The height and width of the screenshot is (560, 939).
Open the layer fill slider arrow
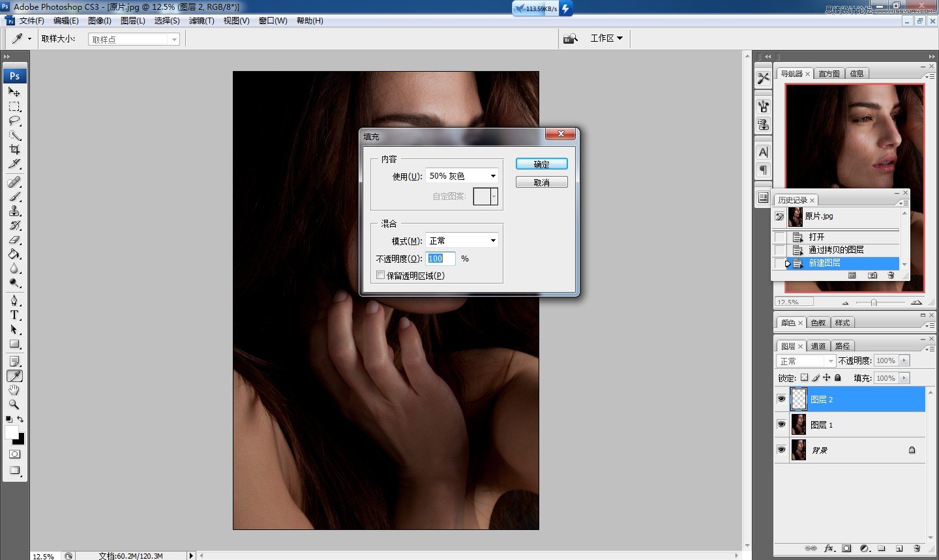click(904, 378)
